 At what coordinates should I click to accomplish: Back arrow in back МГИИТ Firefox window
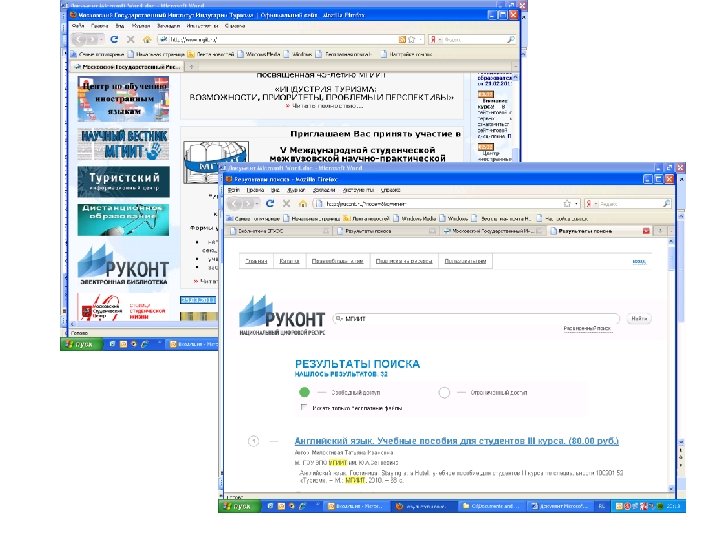pos(80,39)
